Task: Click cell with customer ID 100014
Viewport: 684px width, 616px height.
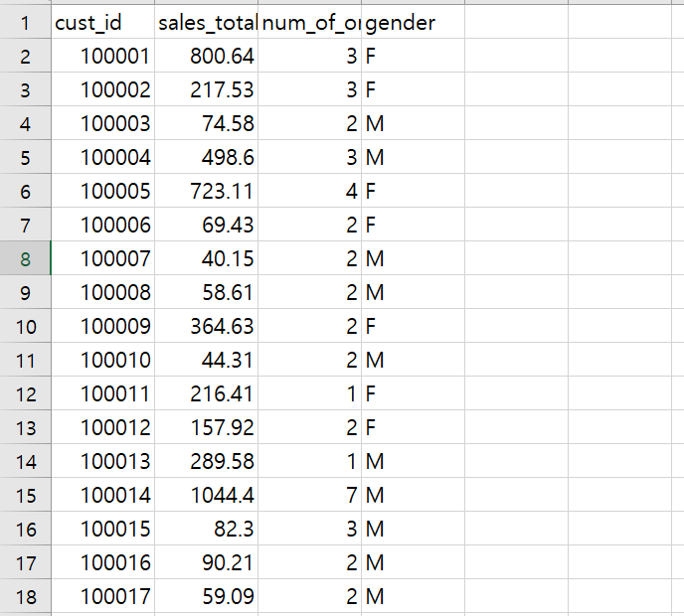Action: pyautogui.click(x=103, y=495)
